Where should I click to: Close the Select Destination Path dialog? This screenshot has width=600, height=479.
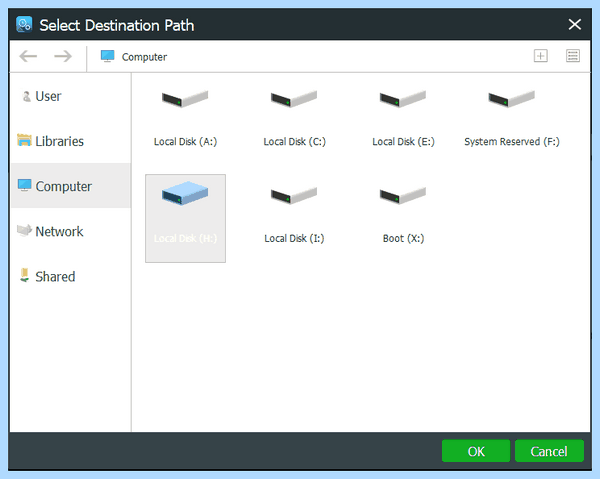(x=574, y=25)
